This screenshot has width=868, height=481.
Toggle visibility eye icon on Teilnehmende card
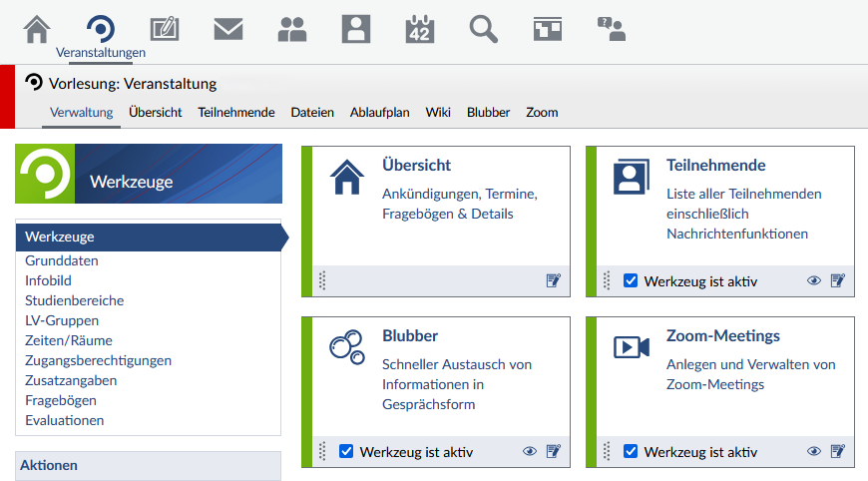point(814,281)
